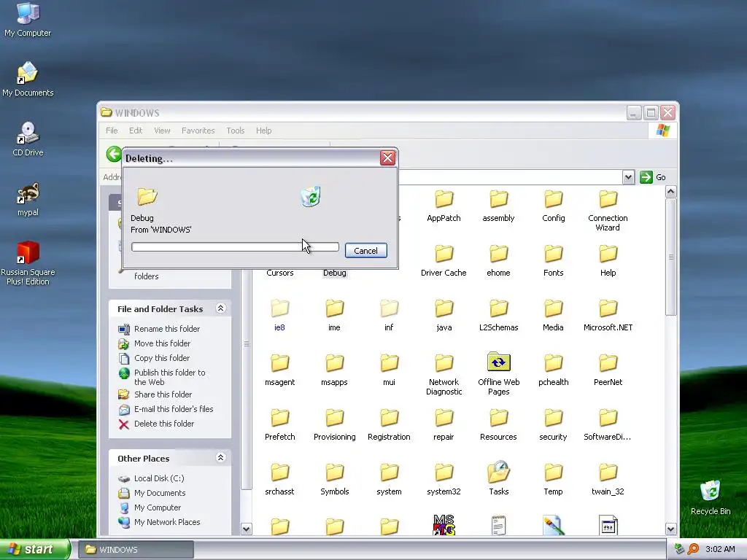Click the taskbar clock 3:02 AM
This screenshot has width=747, height=560.
[720, 550]
